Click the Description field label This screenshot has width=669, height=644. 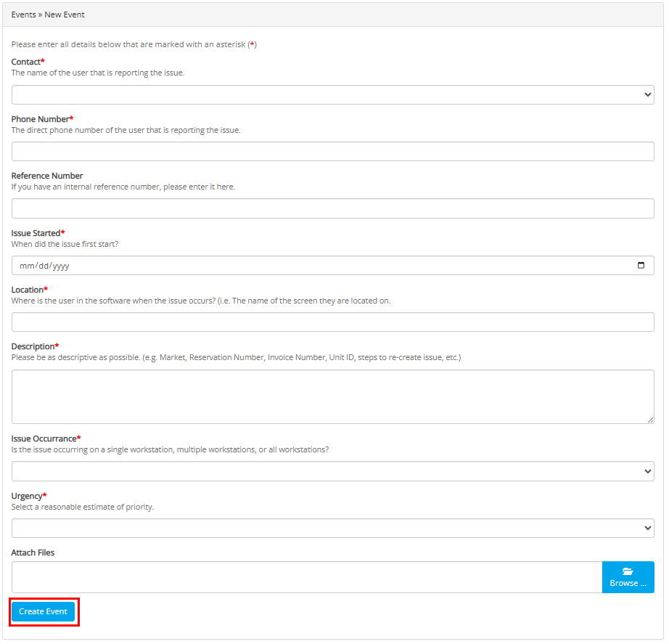pos(34,346)
